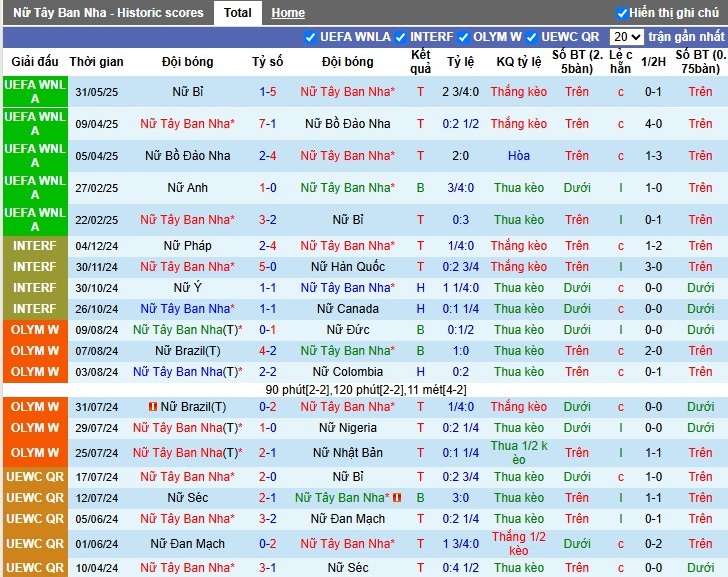Screen dimensions: 728x577
Task: Uncheck the OLYM W filter checkbox
Action: click(x=463, y=37)
